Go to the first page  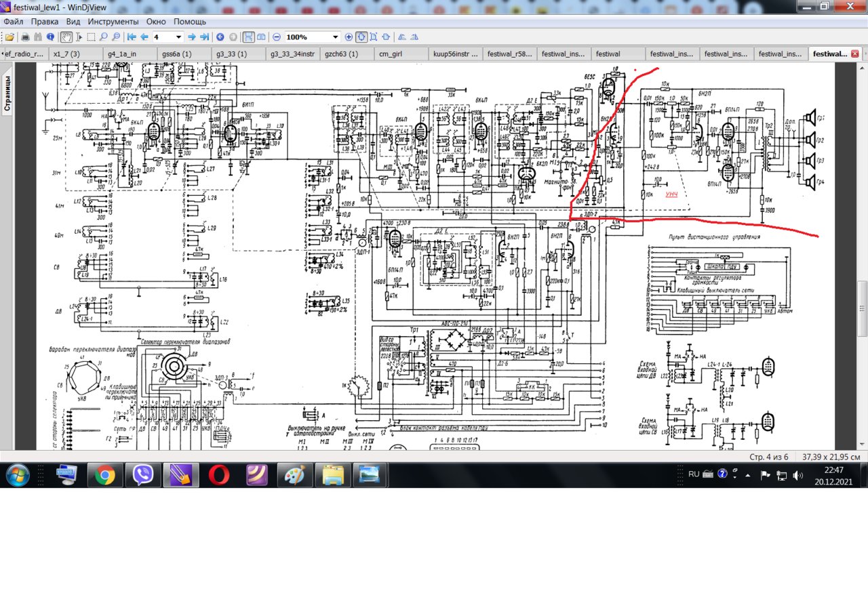coord(132,37)
